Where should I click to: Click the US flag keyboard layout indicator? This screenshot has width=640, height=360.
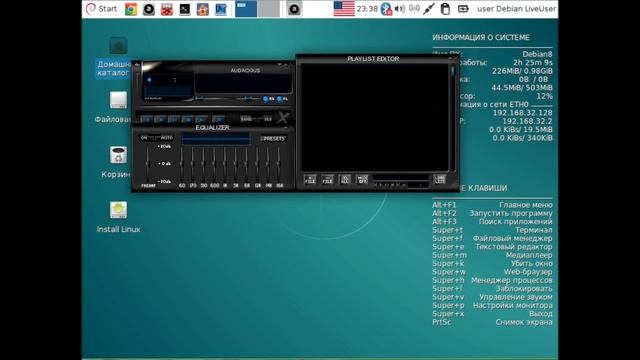(344, 9)
